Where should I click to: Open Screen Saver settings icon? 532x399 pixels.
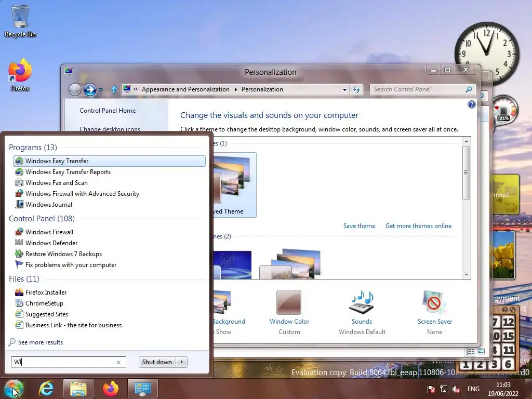(x=435, y=302)
